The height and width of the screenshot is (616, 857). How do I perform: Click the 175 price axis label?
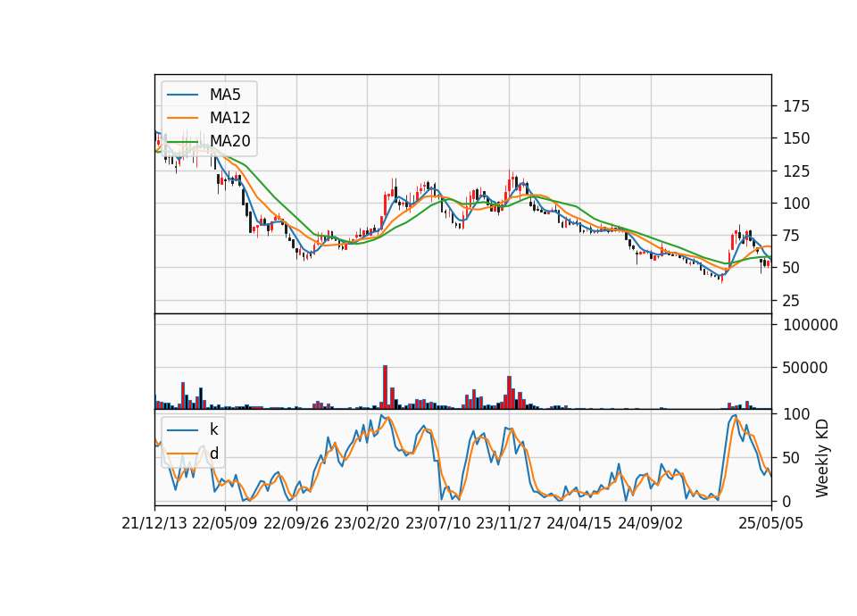coord(796,106)
